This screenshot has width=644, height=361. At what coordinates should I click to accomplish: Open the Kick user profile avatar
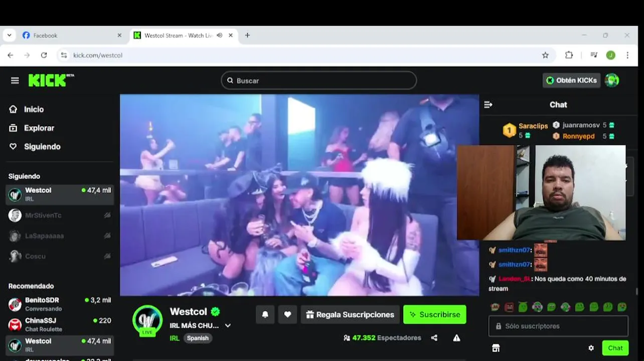(x=611, y=80)
